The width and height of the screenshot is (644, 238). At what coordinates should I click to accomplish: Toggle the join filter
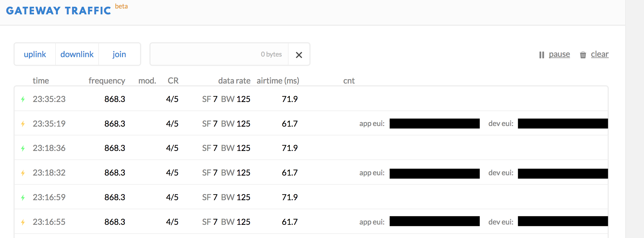click(119, 54)
